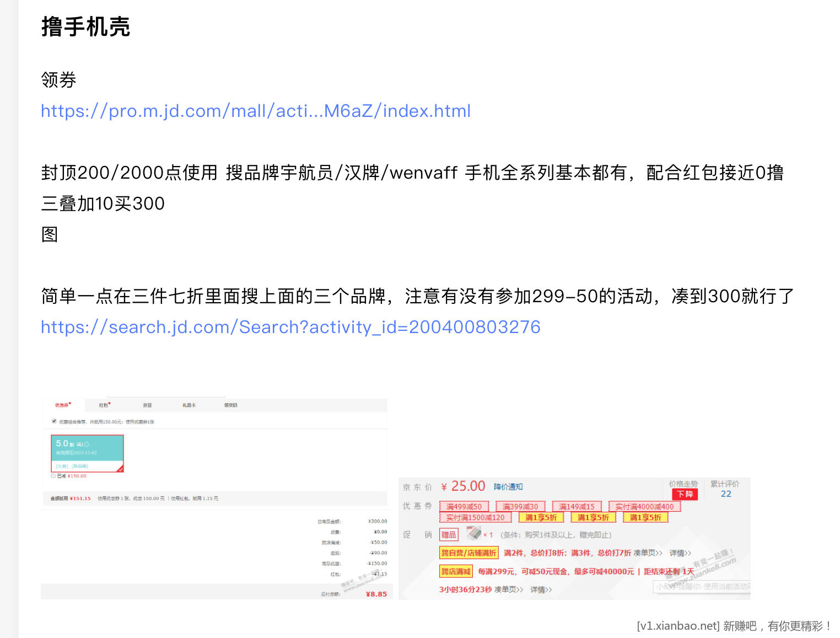Click the 跨店满减 -¥50.00 line in checkout summary
This screenshot has width=840, height=638.
coord(354,543)
